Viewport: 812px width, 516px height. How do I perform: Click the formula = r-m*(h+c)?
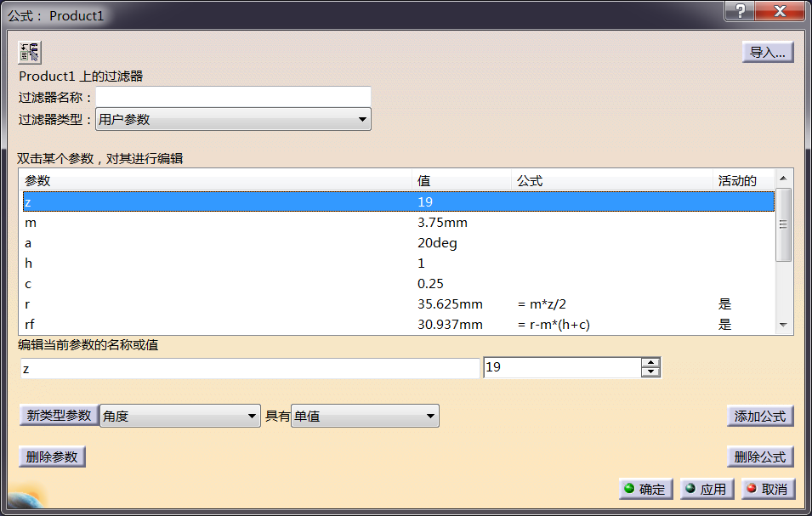tap(554, 325)
